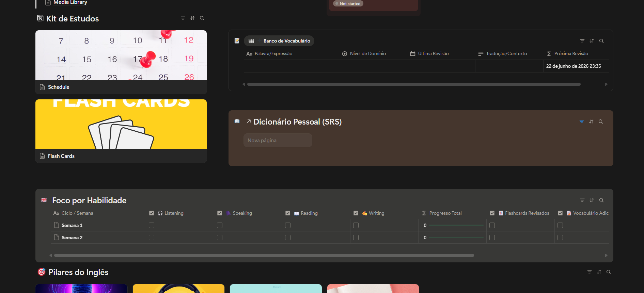Open the Semana 2 page

[72, 238]
